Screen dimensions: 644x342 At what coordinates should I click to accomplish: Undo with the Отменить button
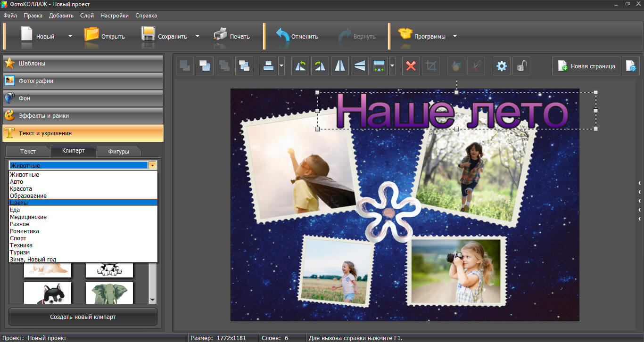[297, 36]
